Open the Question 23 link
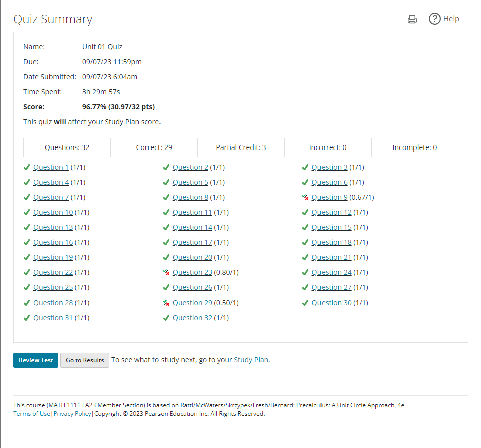This screenshot has width=481, height=448. tap(192, 272)
